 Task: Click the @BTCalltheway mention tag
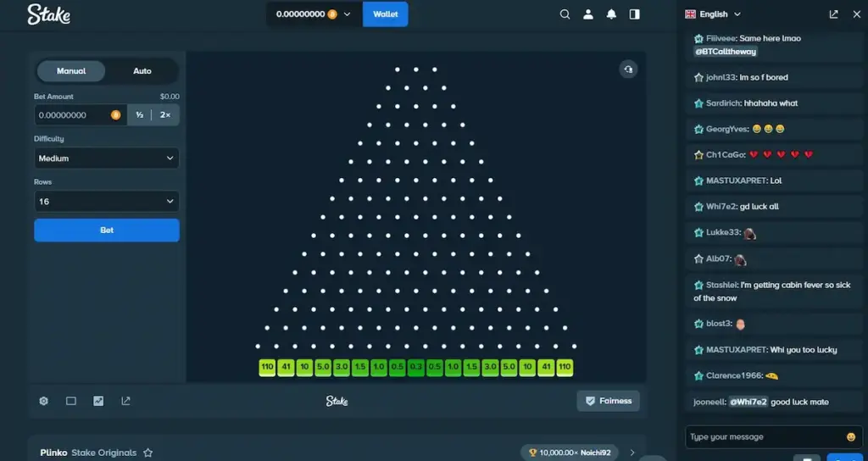pyautogui.click(x=726, y=52)
